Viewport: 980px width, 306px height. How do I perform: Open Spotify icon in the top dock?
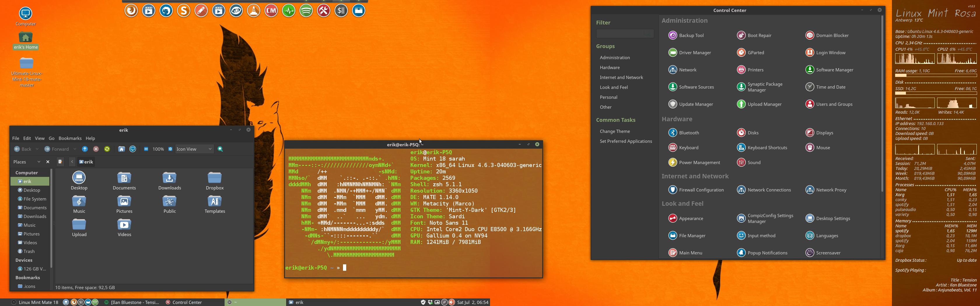[306, 11]
